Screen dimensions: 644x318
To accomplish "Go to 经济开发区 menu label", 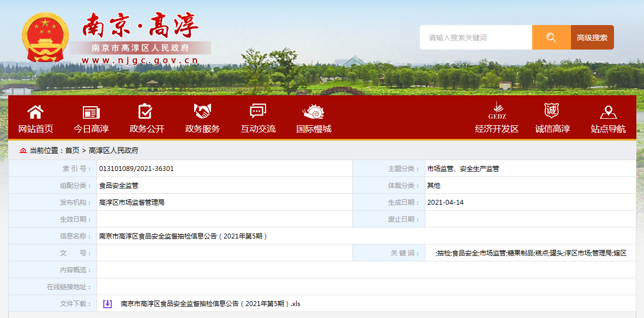I will pos(497,129).
